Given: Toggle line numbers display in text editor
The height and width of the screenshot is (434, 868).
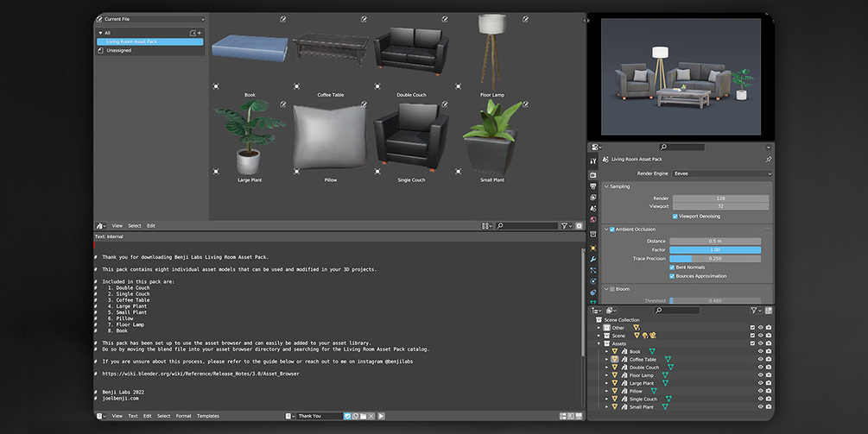Looking at the screenshot, I should point(562,416).
